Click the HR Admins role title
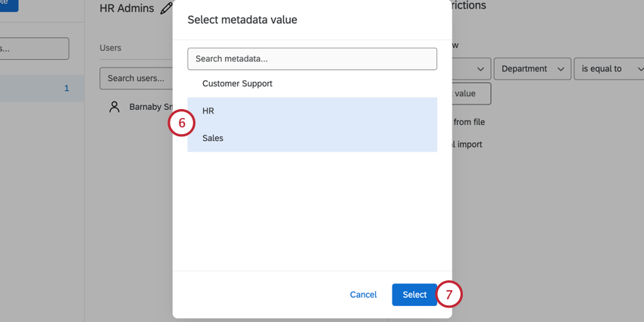 [x=126, y=8]
